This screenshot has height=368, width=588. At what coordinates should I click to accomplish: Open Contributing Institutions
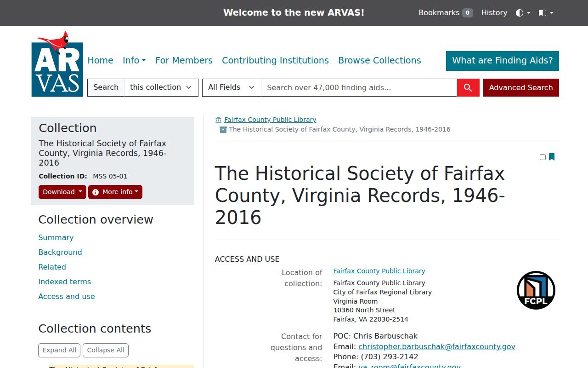point(275,60)
